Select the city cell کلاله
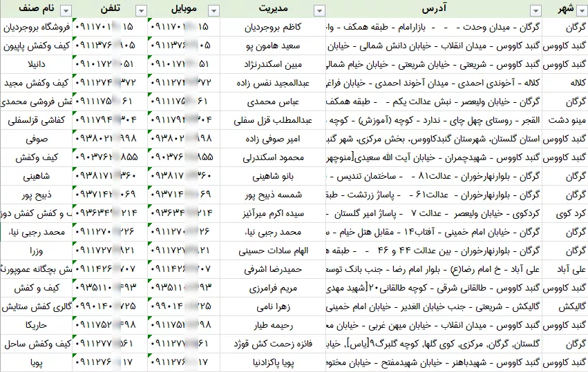 coord(565,83)
